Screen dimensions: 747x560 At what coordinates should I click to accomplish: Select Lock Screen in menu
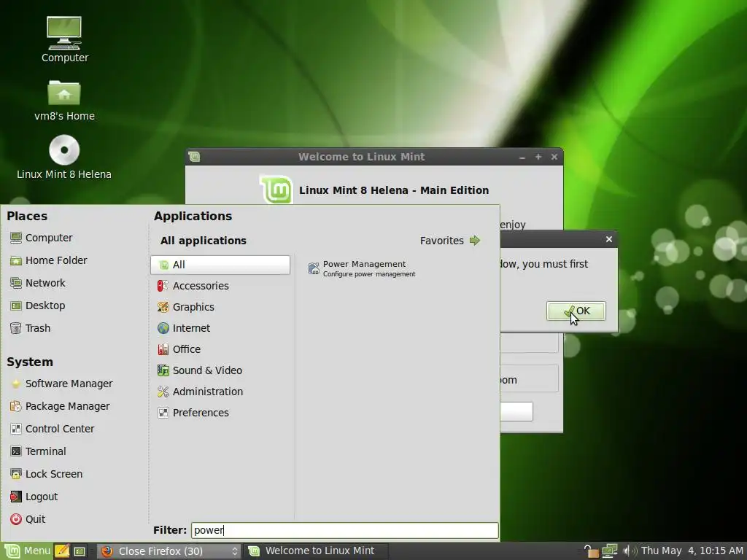click(46, 474)
